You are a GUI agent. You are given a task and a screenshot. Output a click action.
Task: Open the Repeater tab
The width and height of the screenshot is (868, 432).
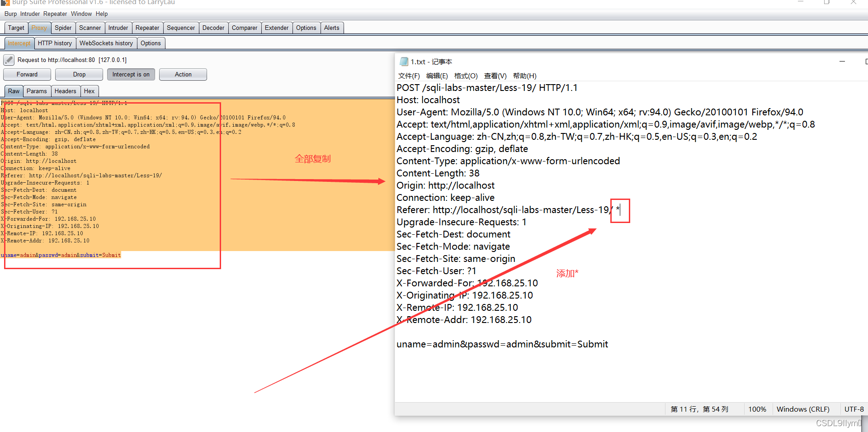tap(147, 28)
